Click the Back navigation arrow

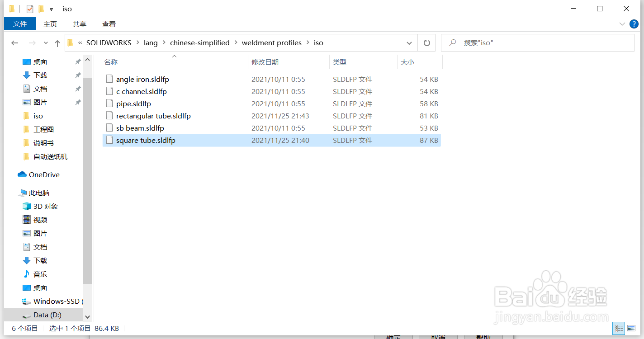click(x=15, y=43)
